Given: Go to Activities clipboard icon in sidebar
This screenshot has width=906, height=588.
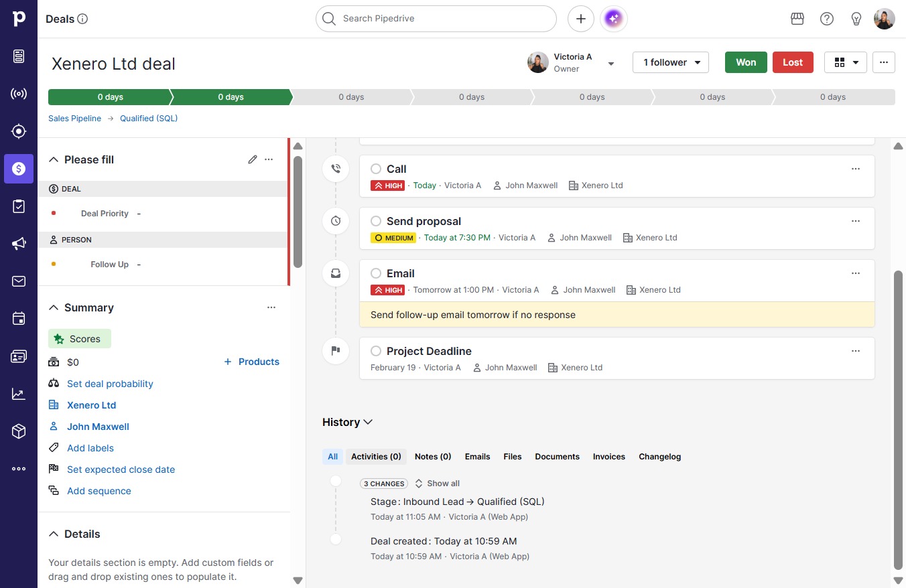Looking at the screenshot, I should click(19, 206).
